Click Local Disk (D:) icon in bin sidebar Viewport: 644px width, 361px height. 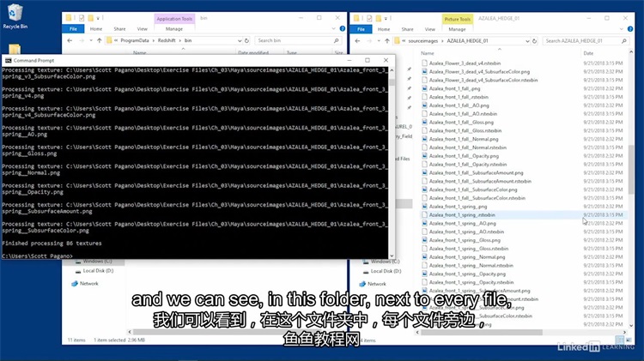point(78,271)
